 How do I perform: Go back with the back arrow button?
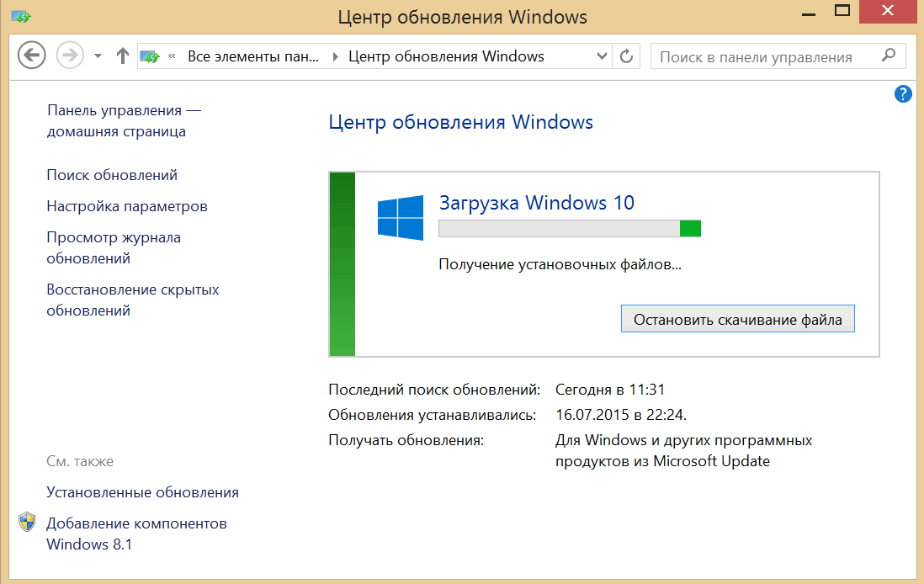(31, 56)
